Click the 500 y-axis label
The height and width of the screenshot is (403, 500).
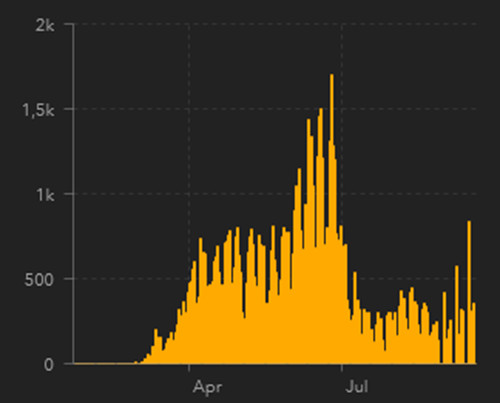click(39, 279)
